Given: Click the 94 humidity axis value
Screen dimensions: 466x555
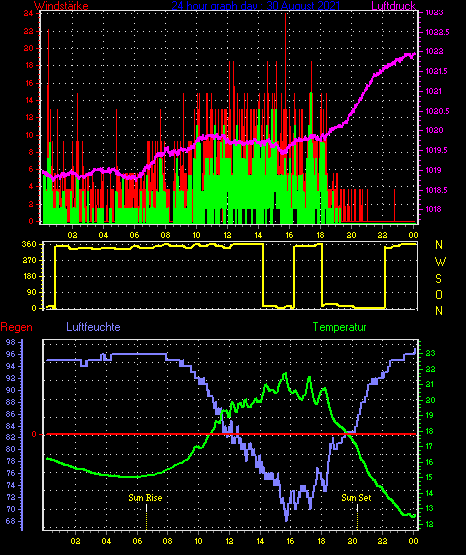Looking at the screenshot, I should click(x=11, y=366).
